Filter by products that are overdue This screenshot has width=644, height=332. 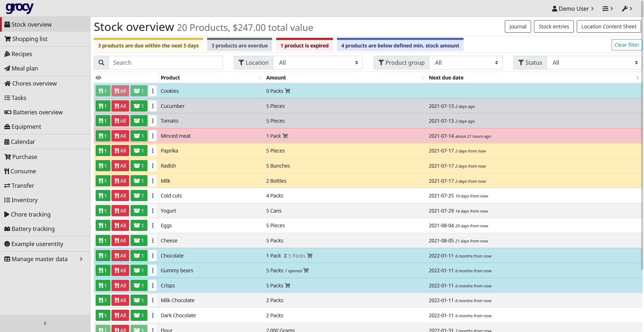(x=239, y=46)
